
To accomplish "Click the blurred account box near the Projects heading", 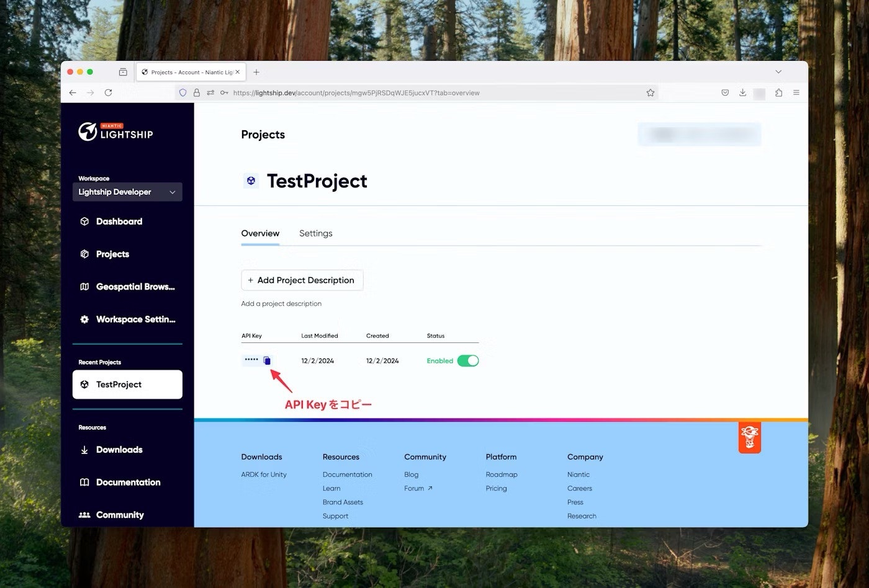I will (700, 134).
